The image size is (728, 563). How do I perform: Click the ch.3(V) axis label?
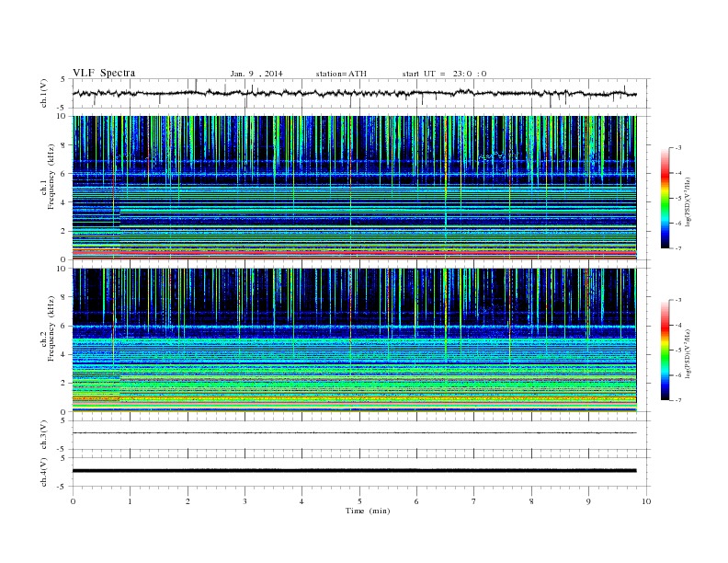pyautogui.click(x=43, y=435)
